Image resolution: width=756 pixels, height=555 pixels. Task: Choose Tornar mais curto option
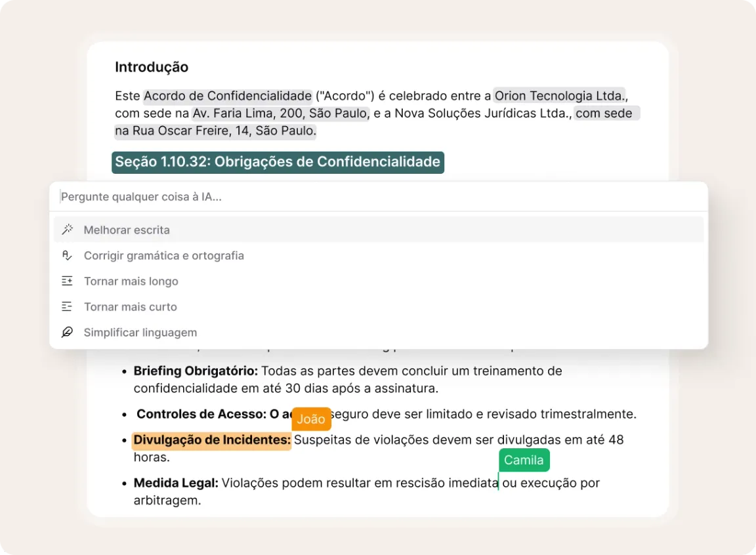coord(130,307)
